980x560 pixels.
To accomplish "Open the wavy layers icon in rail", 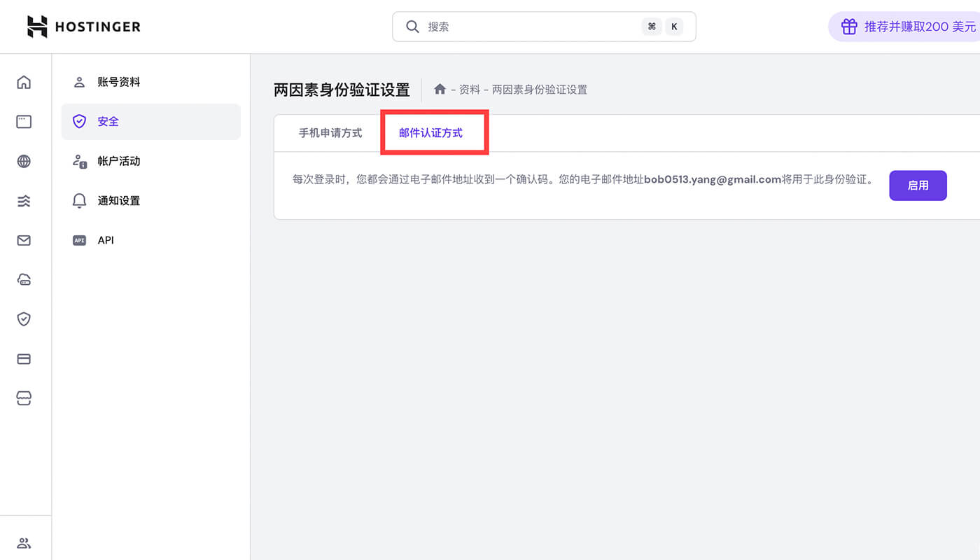I will tap(24, 201).
